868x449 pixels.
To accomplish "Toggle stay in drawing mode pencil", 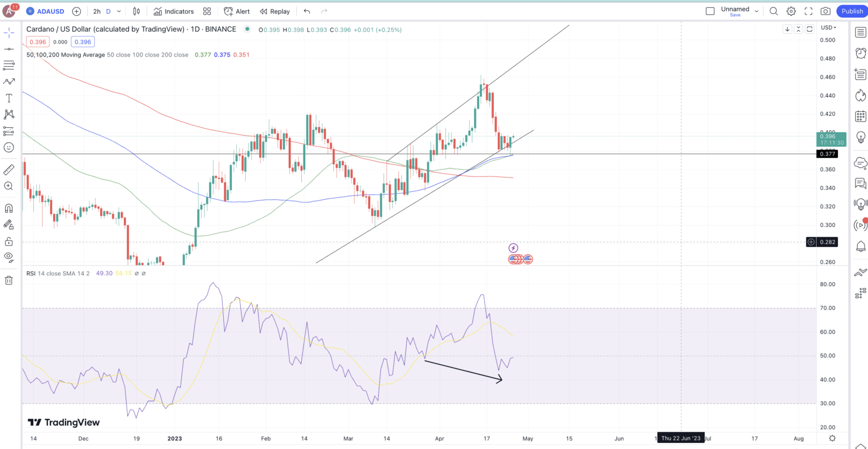I will tap(9, 225).
